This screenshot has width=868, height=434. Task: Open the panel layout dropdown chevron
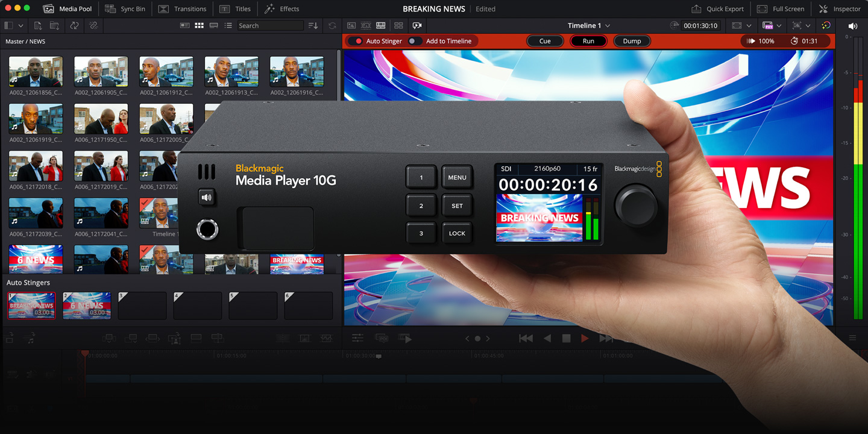pos(20,26)
